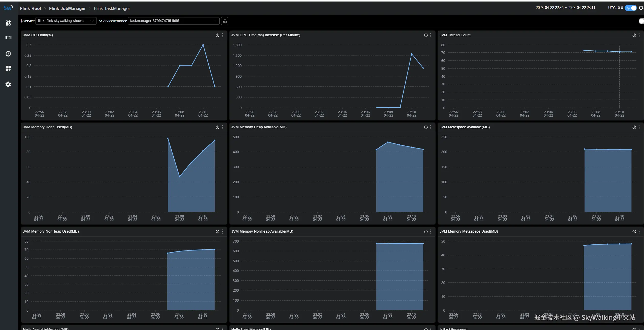Switch to the Flink-Root breadcrumb

click(30, 8)
